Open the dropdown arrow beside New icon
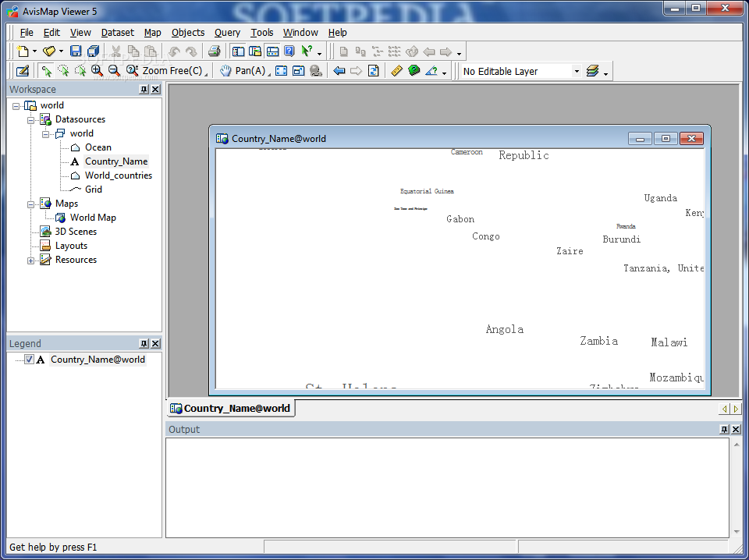 click(34, 51)
